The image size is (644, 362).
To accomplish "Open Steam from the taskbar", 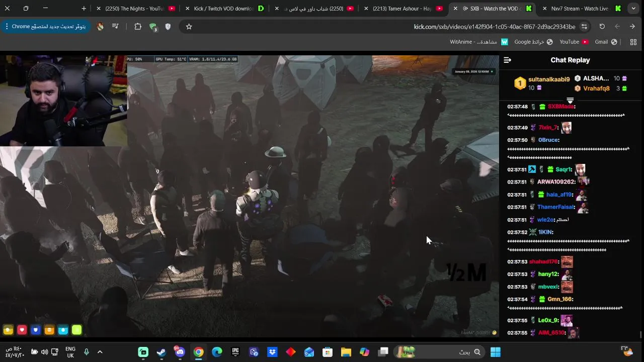I will click(x=162, y=352).
